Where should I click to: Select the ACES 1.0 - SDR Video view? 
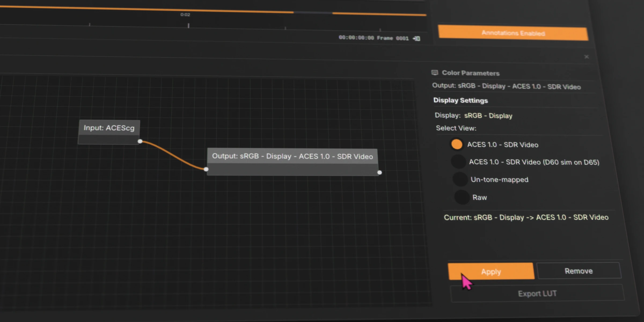click(x=457, y=144)
